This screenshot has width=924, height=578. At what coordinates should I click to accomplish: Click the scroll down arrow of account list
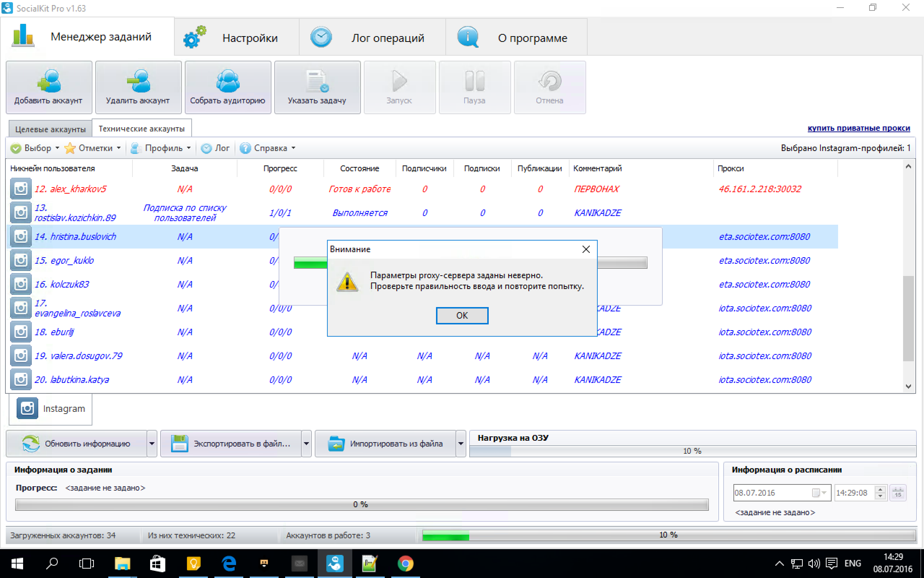(908, 387)
